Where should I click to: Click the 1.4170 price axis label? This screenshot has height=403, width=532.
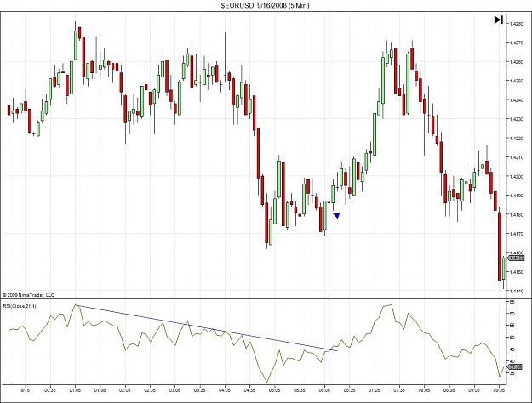tap(516, 234)
